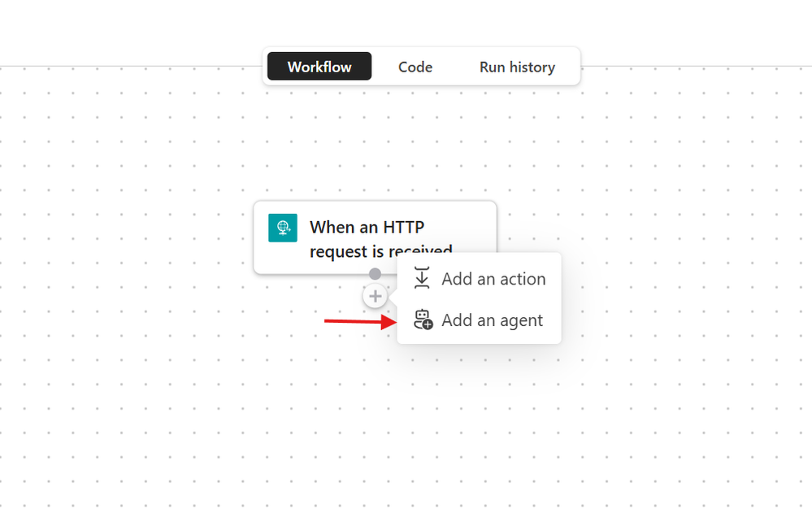Click the 'When an HTTP' title text
The height and width of the screenshot is (526, 812).
367,228
